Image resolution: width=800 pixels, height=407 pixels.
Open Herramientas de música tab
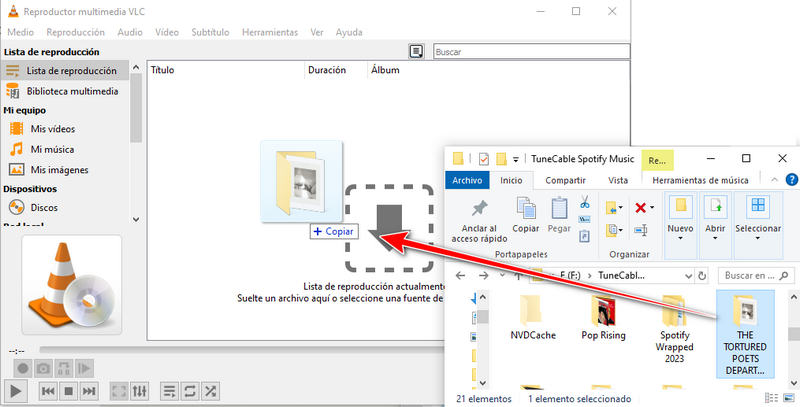pyautogui.click(x=700, y=180)
